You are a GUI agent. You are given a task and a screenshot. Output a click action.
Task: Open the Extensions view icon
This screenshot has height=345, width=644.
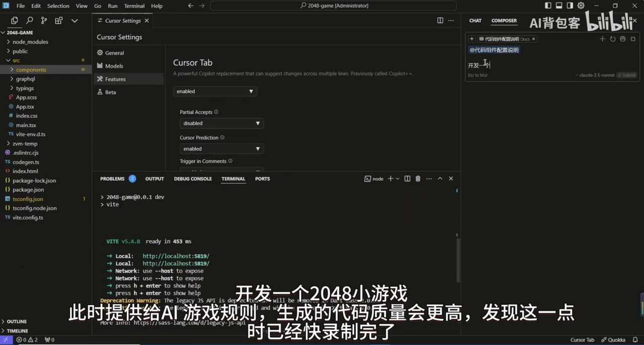coord(59,21)
